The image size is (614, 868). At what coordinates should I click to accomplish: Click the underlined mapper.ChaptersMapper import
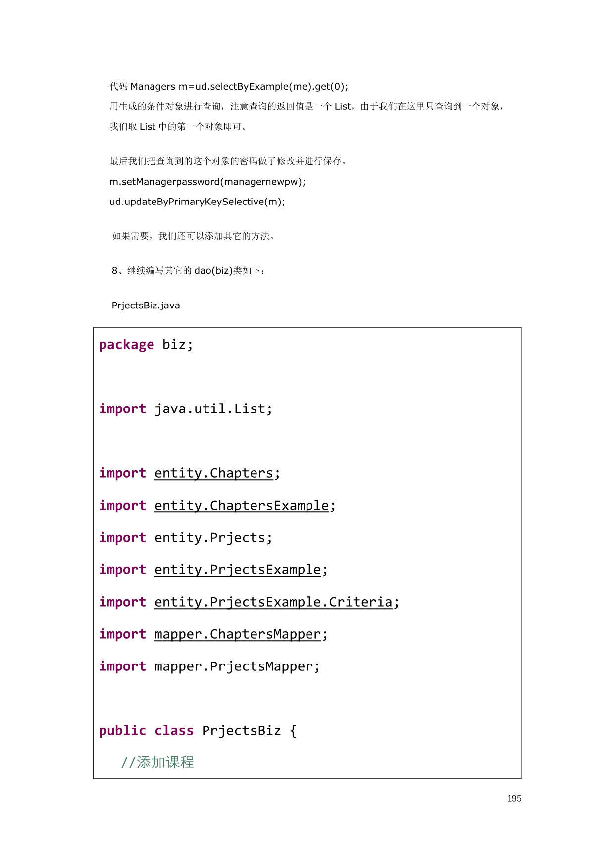click(238, 634)
